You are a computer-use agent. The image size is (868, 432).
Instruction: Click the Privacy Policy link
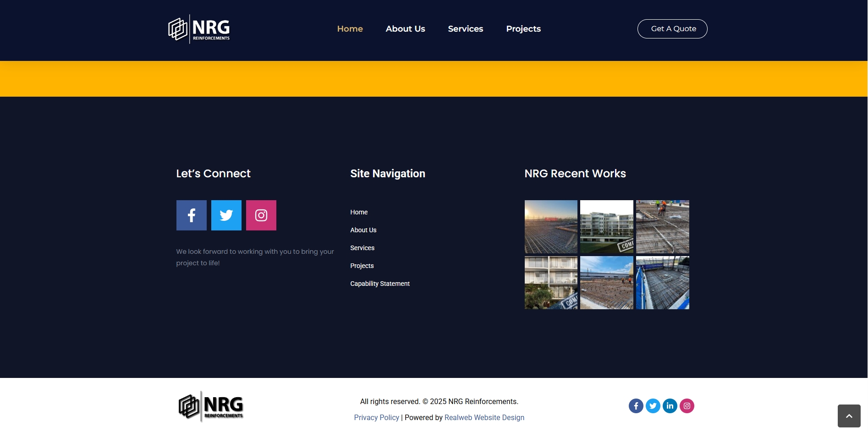(x=376, y=417)
